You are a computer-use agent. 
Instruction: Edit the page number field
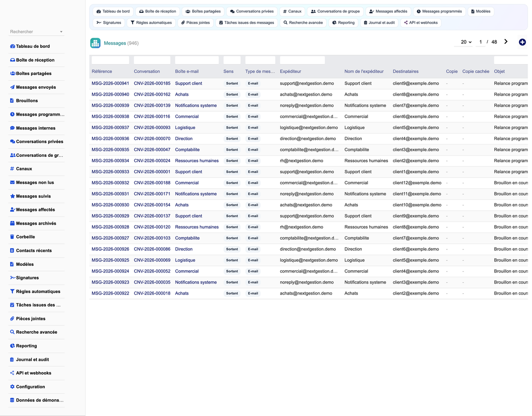pos(481,42)
